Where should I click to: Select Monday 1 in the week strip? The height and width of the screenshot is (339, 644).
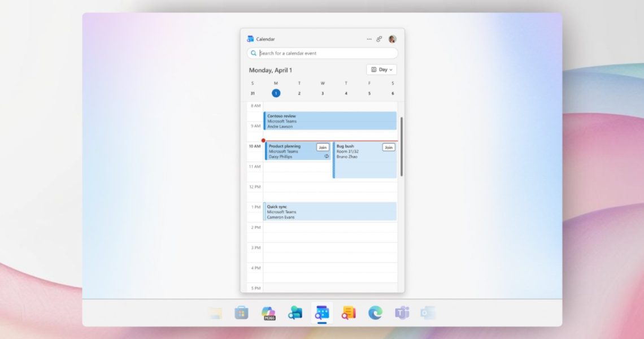(x=276, y=93)
